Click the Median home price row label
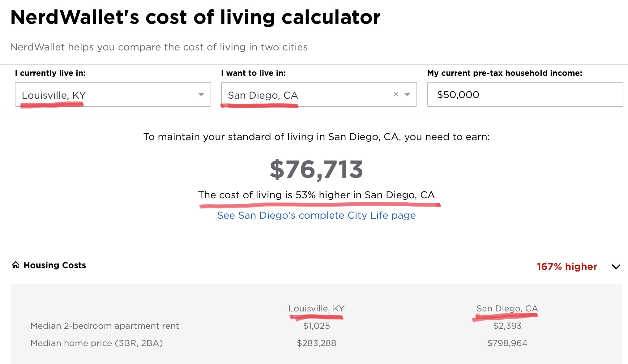Image resolution: width=628 pixels, height=364 pixels. point(96,343)
